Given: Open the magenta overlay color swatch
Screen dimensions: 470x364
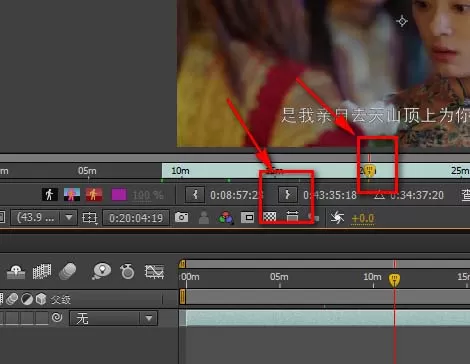Looking at the screenshot, I should click(x=119, y=194).
